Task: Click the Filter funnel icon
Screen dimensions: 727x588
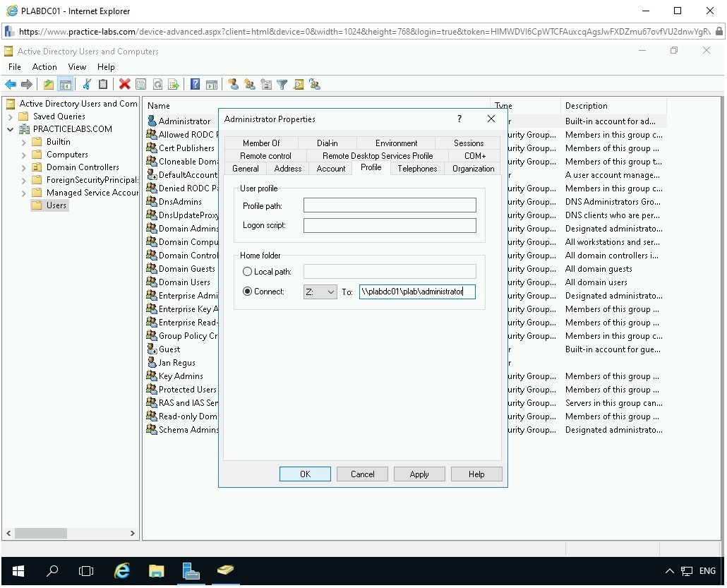Action: 282,85
